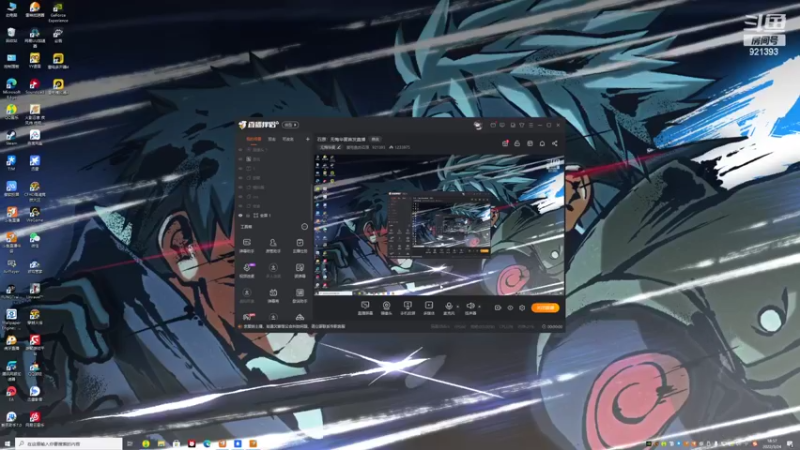Click the play-square recording icon in bottom toolbar
This screenshot has height=450, width=800.
tap(429, 308)
